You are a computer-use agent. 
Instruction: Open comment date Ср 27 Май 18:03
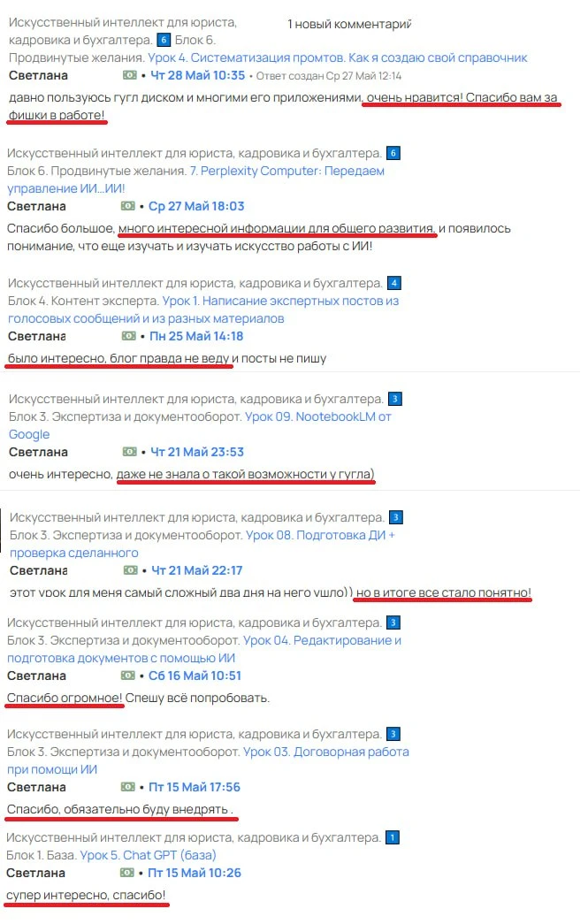pos(196,206)
